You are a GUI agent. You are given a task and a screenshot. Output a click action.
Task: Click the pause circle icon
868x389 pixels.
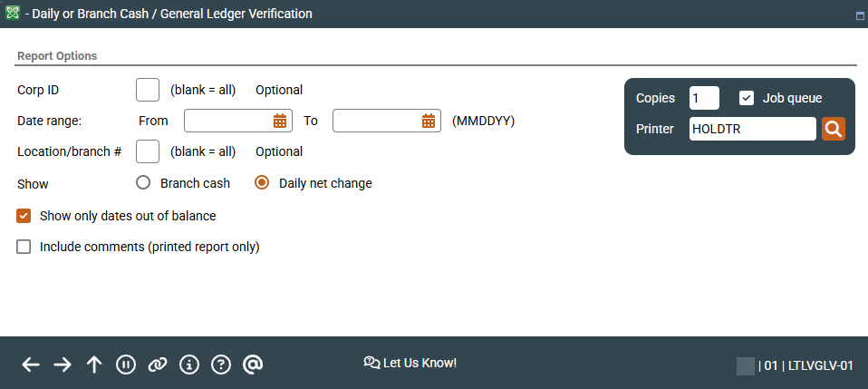(x=126, y=365)
